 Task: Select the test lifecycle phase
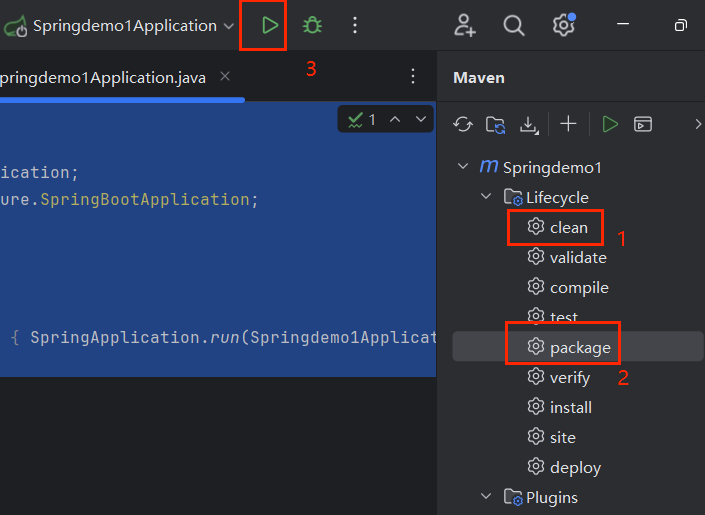click(x=553, y=317)
